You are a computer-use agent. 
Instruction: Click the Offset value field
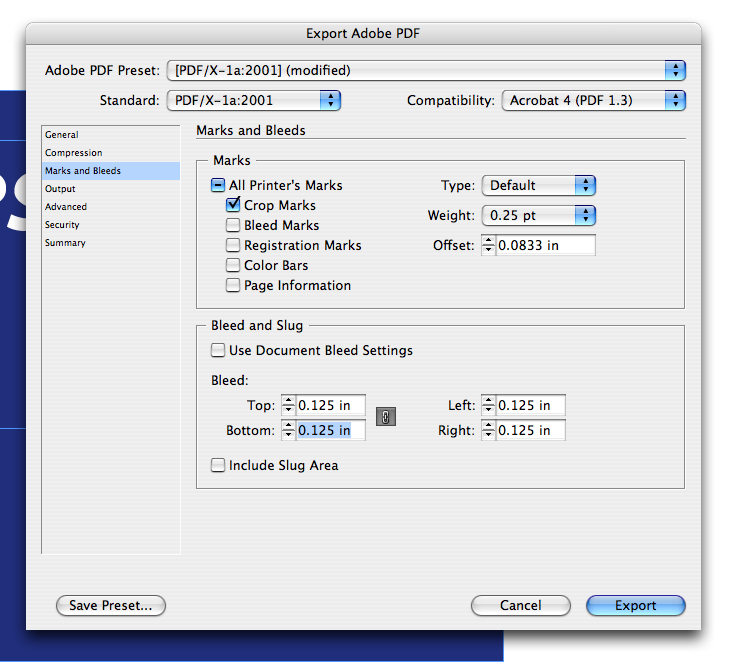tap(545, 245)
